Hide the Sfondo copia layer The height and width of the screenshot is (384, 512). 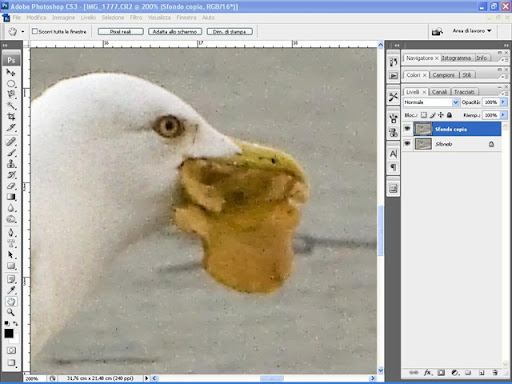click(x=407, y=129)
